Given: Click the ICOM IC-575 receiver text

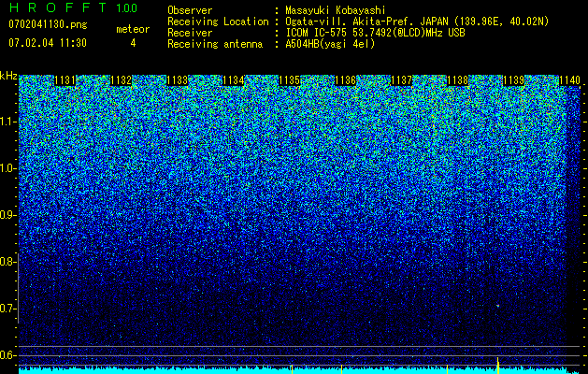Looking at the screenshot, I should pyautogui.click(x=375, y=33).
